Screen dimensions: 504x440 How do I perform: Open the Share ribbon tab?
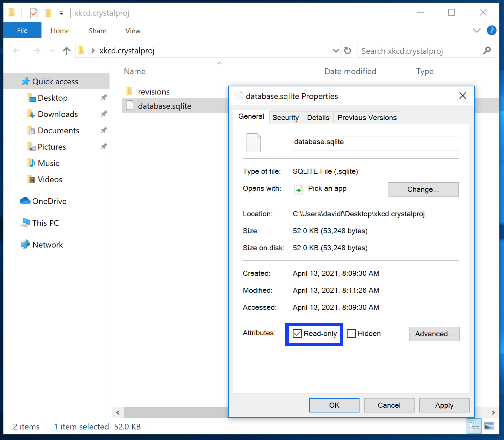pos(98,31)
